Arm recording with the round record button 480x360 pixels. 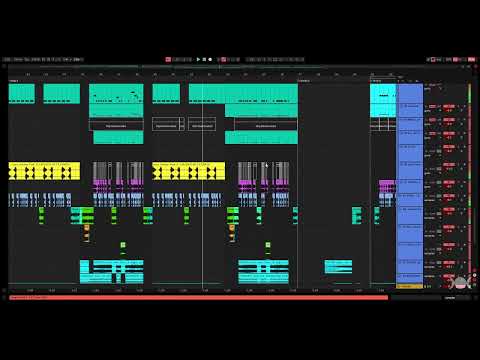coord(210,59)
